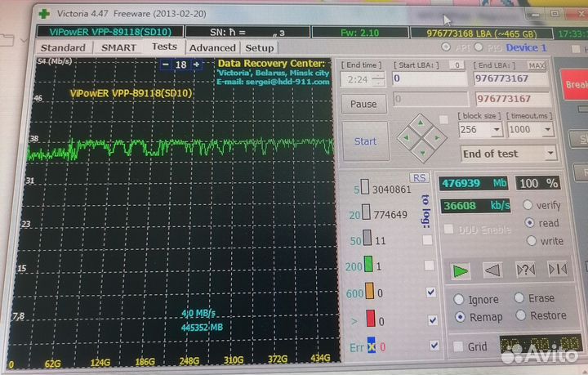This screenshot has width=588, height=375.
Task: Open the Standard tab
Action: click(x=63, y=48)
